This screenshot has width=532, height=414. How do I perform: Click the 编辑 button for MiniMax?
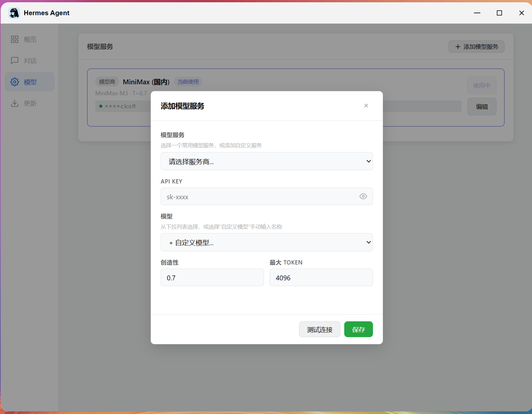(482, 107)
